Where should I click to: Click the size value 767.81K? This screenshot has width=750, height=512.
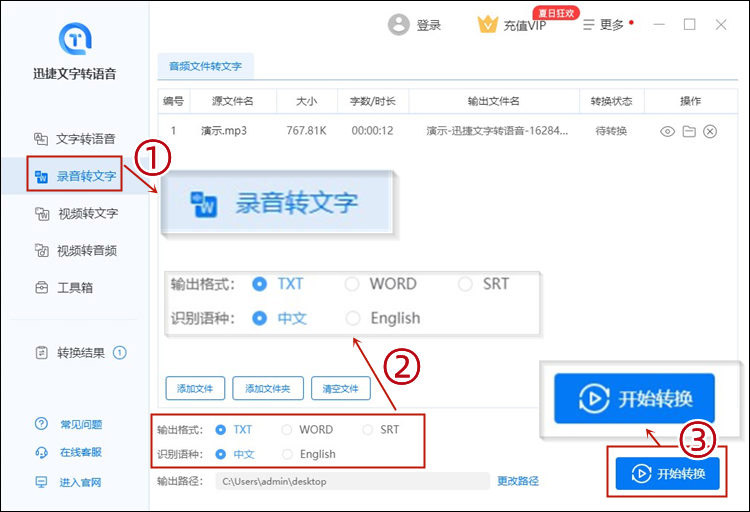tap(306, 131)
